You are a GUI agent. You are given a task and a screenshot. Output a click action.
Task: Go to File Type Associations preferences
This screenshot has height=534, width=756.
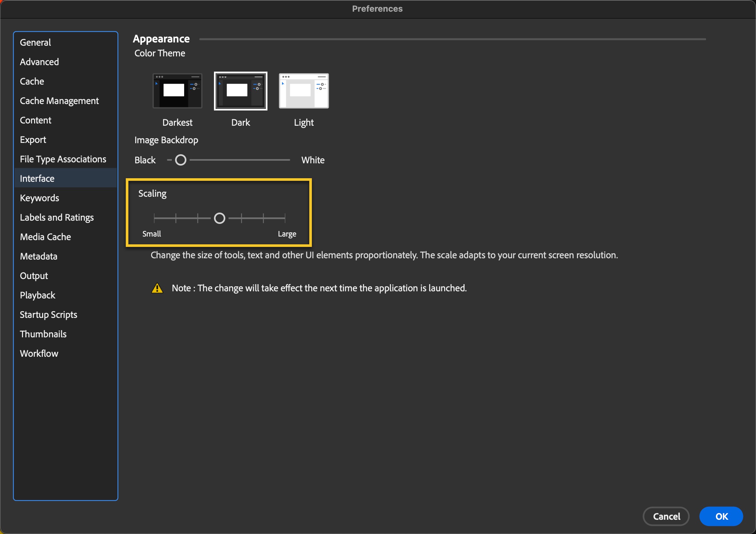pyautogui.click(x=63, y=159)
